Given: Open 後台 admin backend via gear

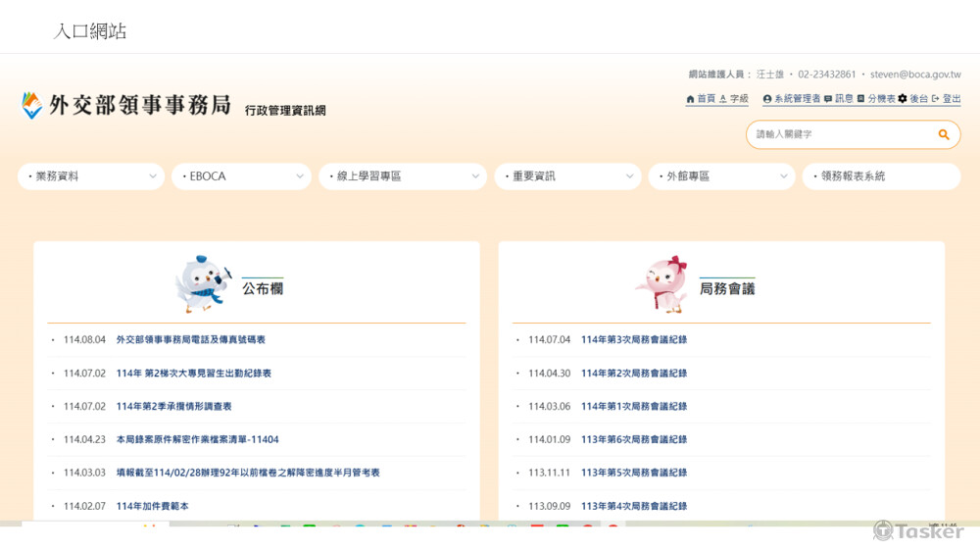Looking at the screenshot, I should tap(912, 99).
